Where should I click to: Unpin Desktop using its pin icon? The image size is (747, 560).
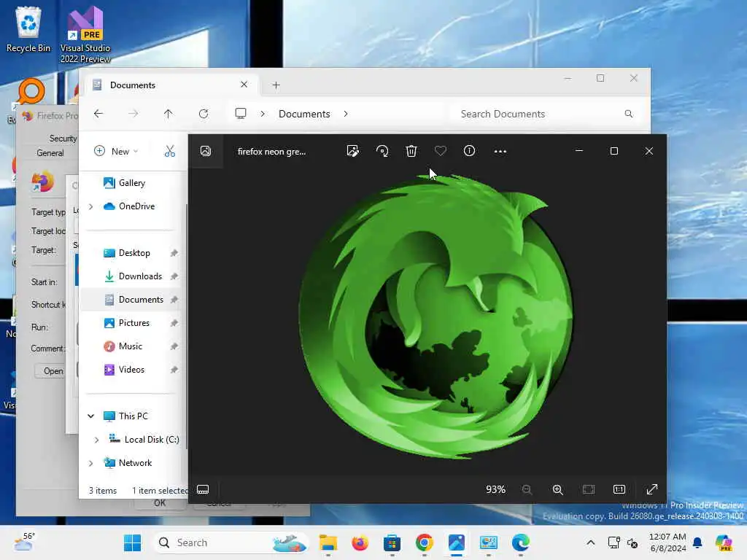174,253
